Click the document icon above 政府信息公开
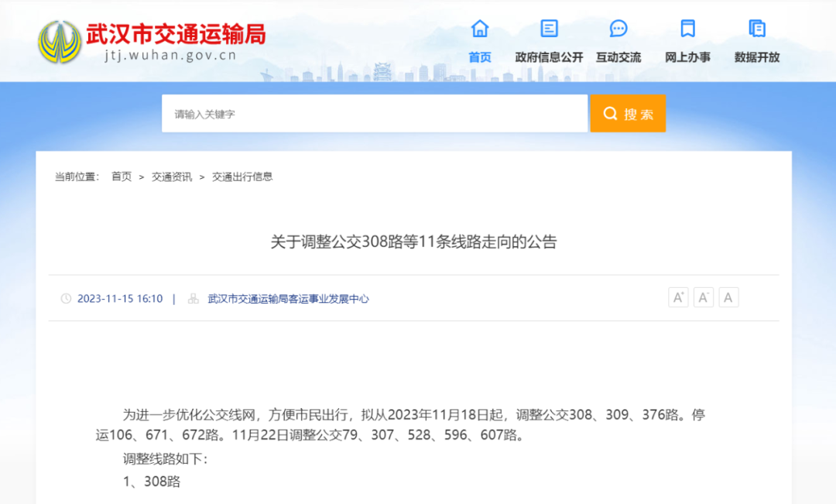This screenshot has height=504, width=836. tap(548, 28)
